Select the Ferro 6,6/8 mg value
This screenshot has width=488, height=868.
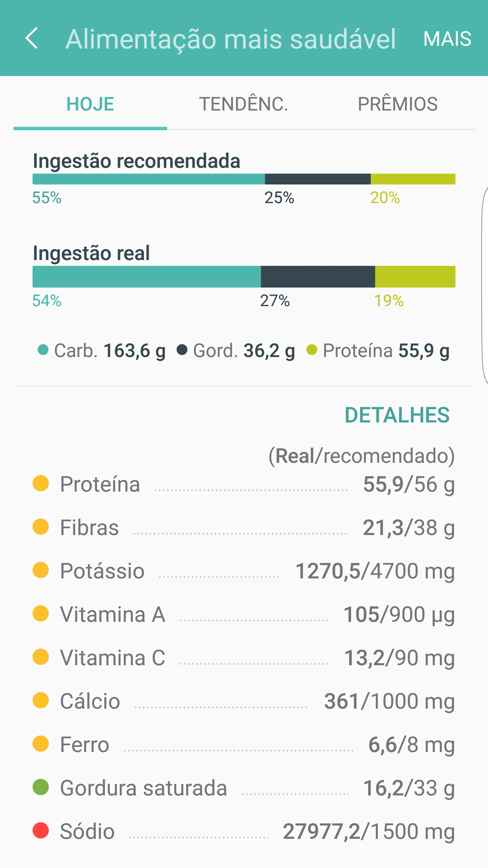411,745
